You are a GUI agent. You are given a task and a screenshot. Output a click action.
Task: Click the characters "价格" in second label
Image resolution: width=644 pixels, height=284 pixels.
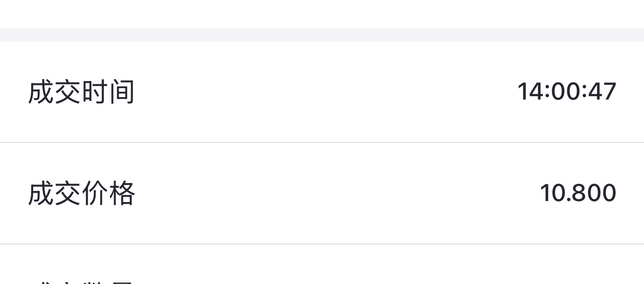tap(108, 193)
